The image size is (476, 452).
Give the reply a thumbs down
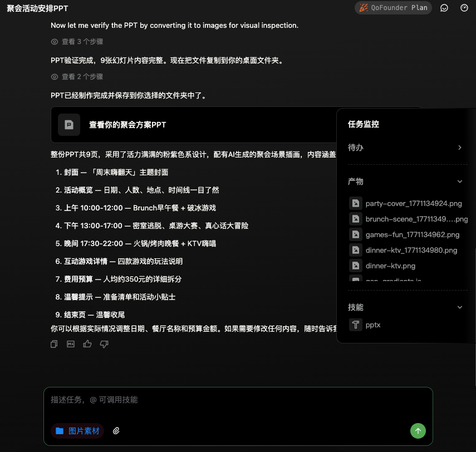(104, 344)
